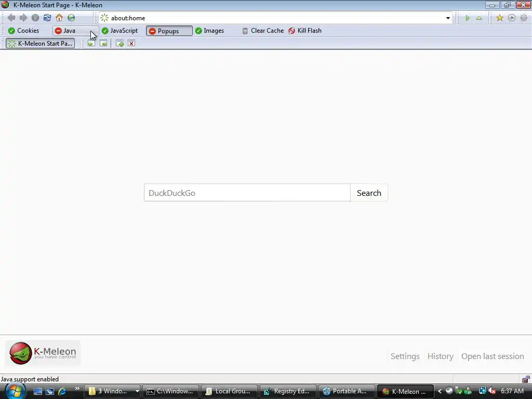Switch to Portable Apps taskbar button
This screenshot has width=532, height=399.
(347, 391)
